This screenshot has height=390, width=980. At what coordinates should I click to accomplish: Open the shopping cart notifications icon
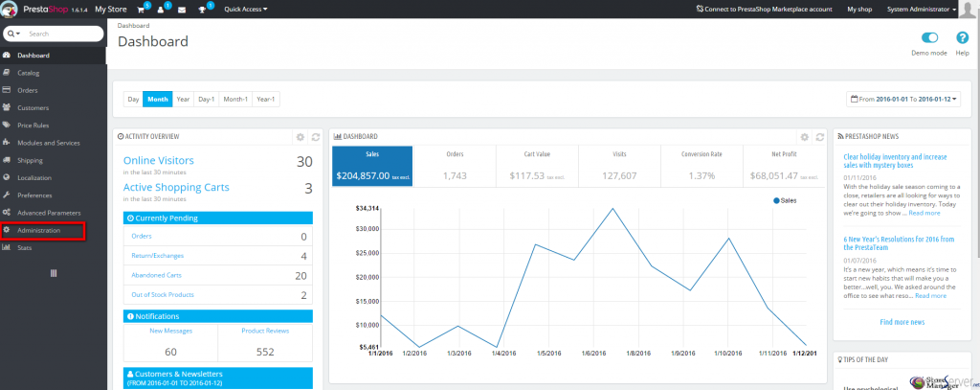[x=142, y=10]
